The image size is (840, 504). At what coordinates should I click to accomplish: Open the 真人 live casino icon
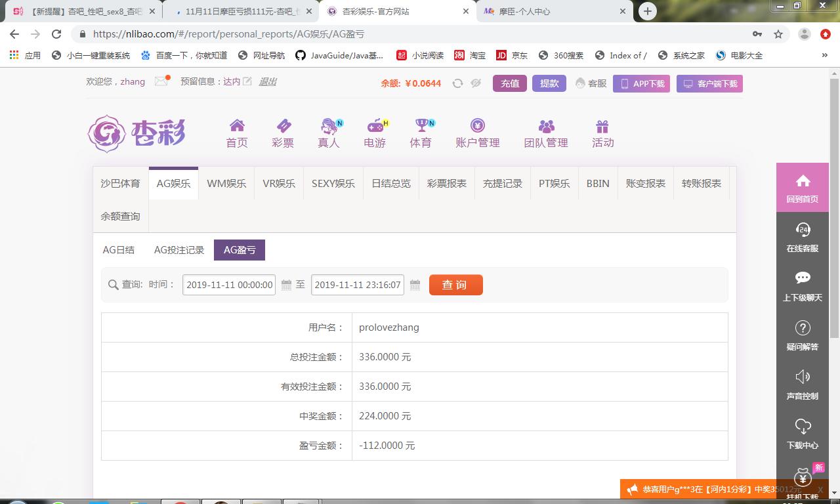click(x=329, y=126)
